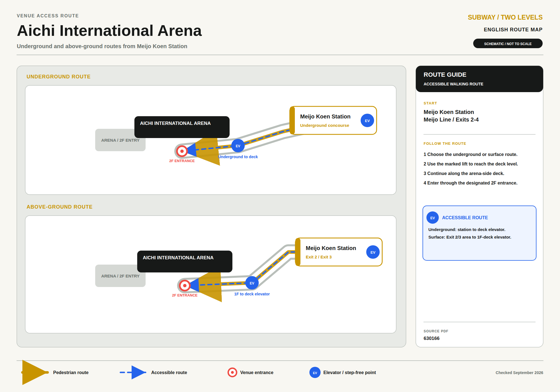Click the ARENA / 2F ENTRY block in the above-ground map
Viewport: 560px width, 392px height.
tap(120, 276)
